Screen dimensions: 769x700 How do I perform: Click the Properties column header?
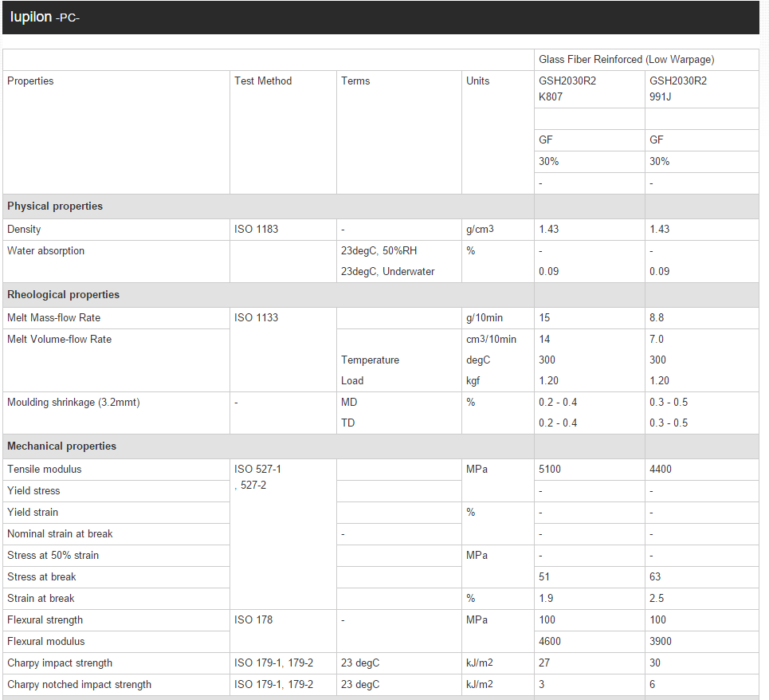click(x=30, y=81)
